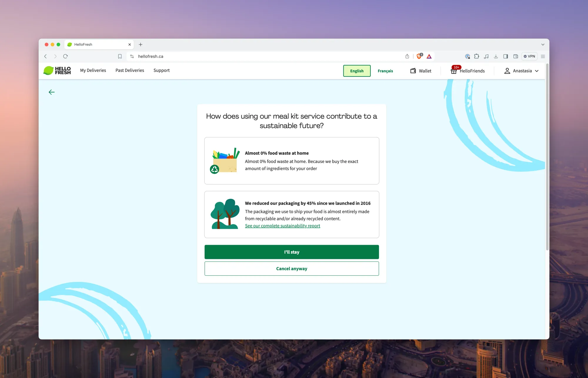Viewport: 588px width, 378px height.
Task: Click the HelloFresh lime logo
Action: 57,71
